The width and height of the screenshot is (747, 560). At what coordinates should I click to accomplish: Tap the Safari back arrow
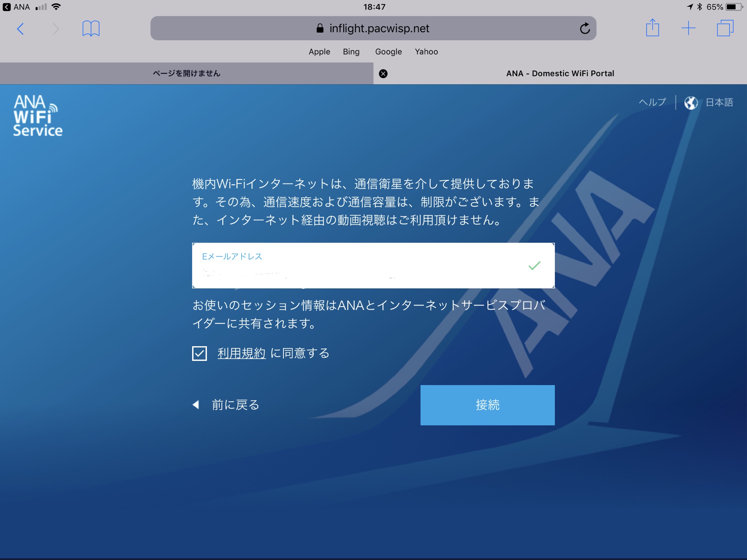21,29
